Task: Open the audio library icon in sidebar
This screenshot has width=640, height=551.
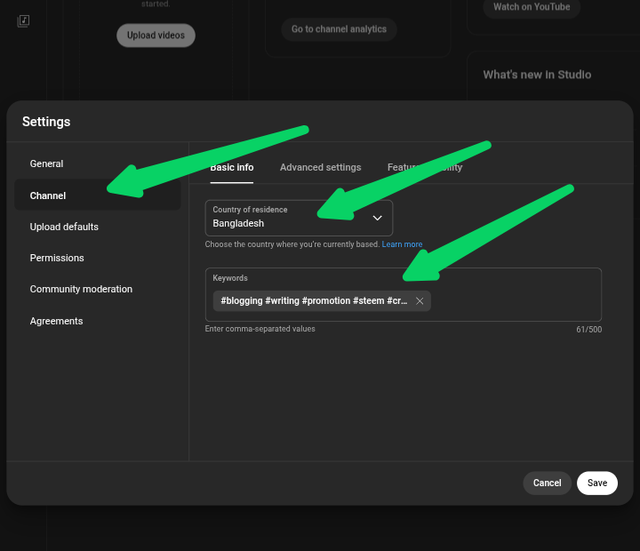Action: click(23, 21)
